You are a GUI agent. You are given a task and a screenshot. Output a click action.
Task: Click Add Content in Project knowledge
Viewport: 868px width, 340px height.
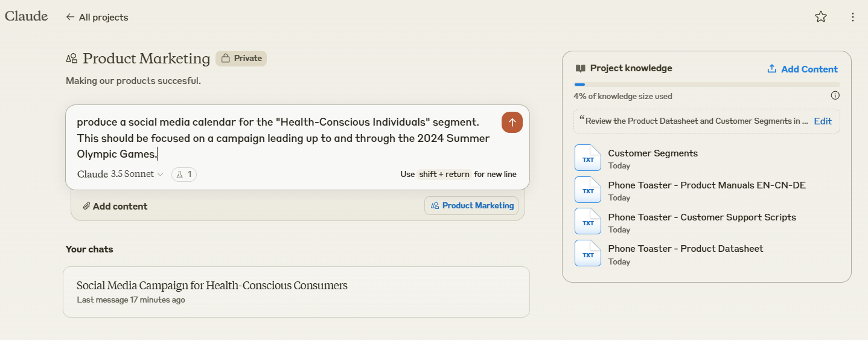[x=802, y=69]
